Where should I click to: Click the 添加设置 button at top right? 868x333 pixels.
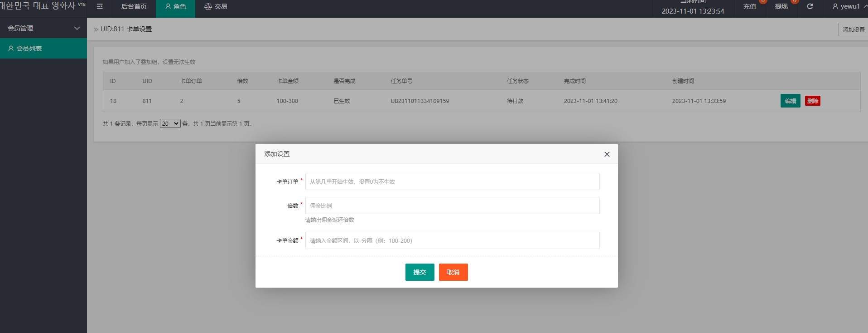click(853, 29)
